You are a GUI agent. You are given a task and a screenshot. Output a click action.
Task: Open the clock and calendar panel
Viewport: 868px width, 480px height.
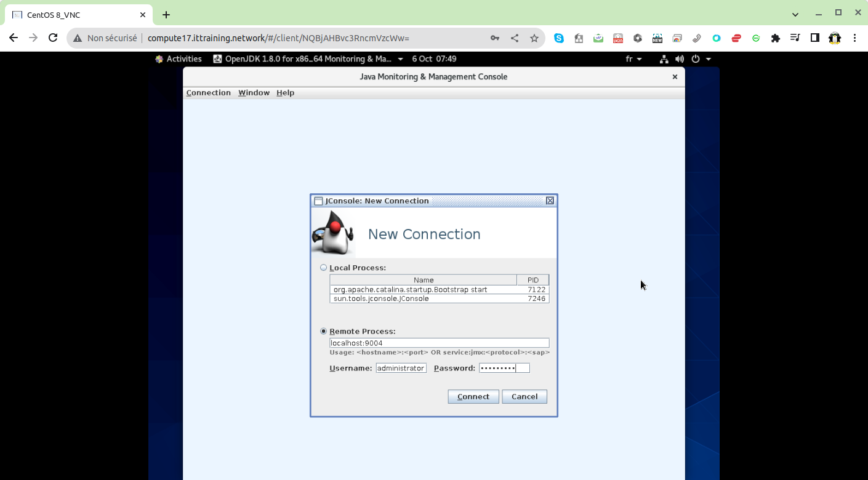(434, 59)
